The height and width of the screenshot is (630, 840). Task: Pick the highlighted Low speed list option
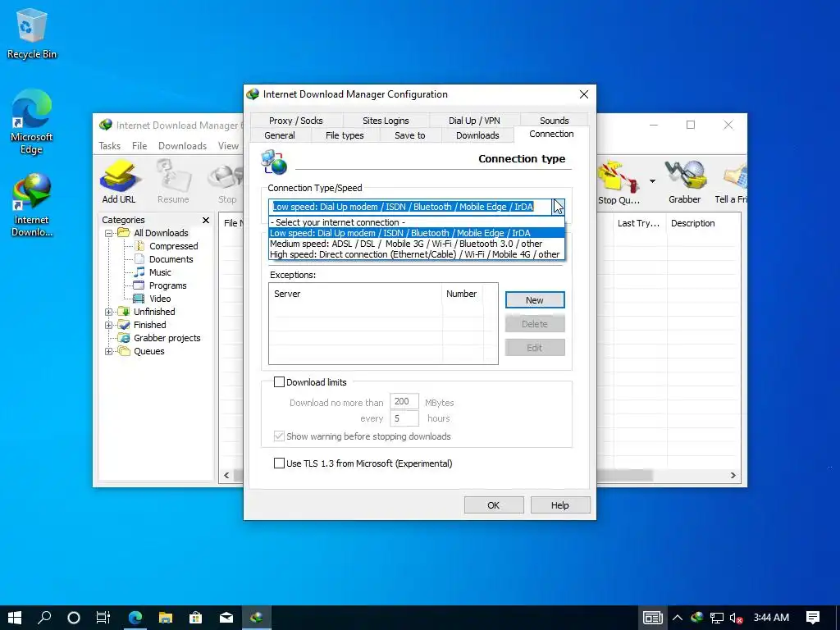point(416,233)
